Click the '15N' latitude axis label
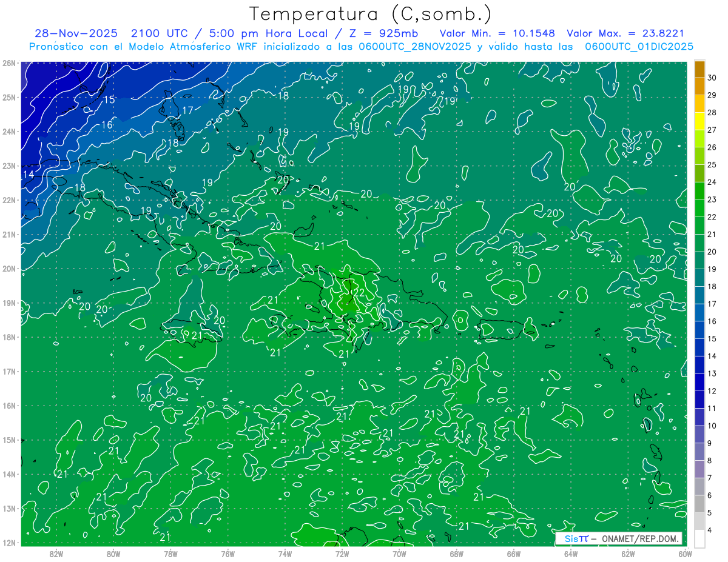This screenshot has width=728, height=562. (8, 440)
